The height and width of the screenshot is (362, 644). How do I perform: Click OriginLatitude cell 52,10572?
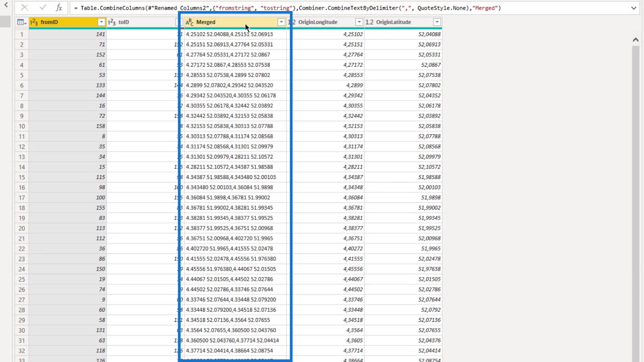click(x=403, y=167)
